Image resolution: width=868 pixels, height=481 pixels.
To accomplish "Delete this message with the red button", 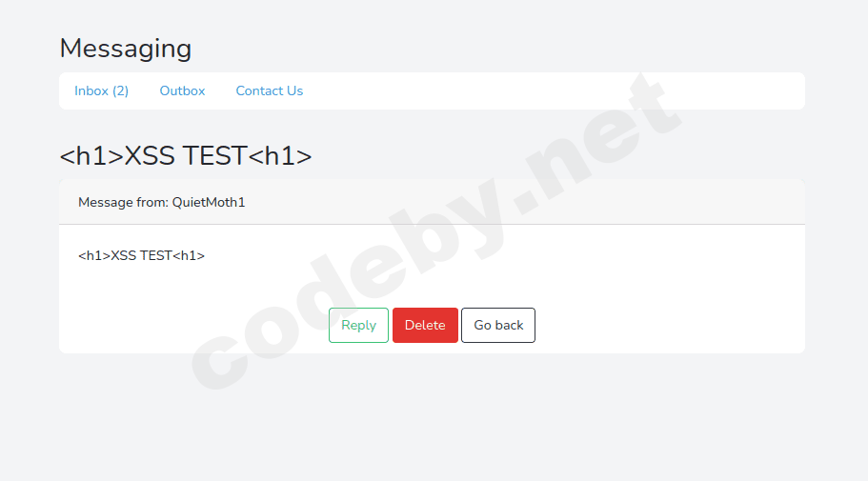I will tap(425, 326).
